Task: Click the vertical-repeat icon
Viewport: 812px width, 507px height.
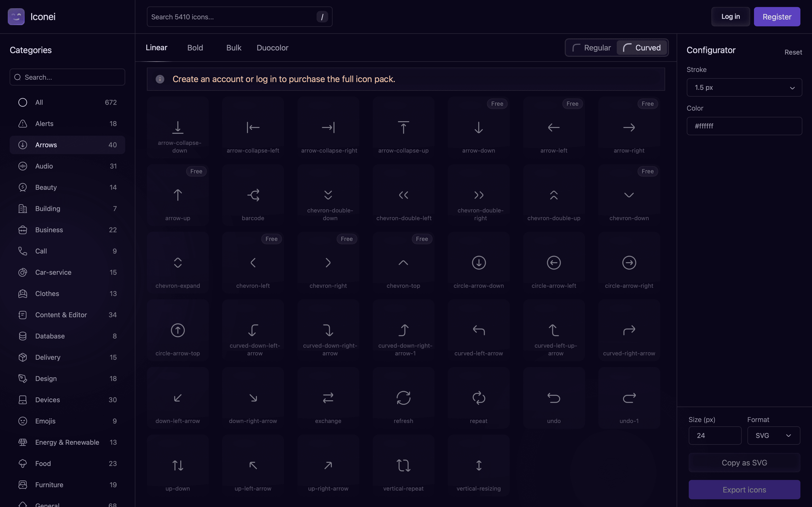Action: (x=403, y=465)
